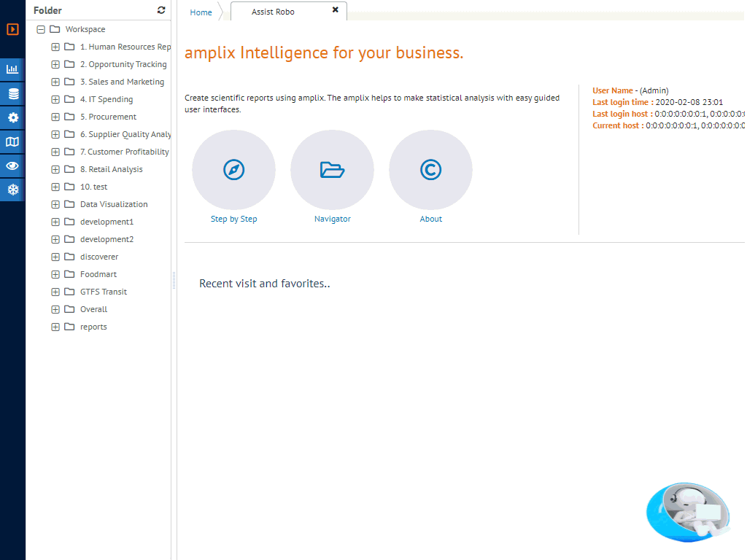Screen dimensions: 747x560
Task: Open the bar chart reports sidebar icon
Action: point(12,69)
